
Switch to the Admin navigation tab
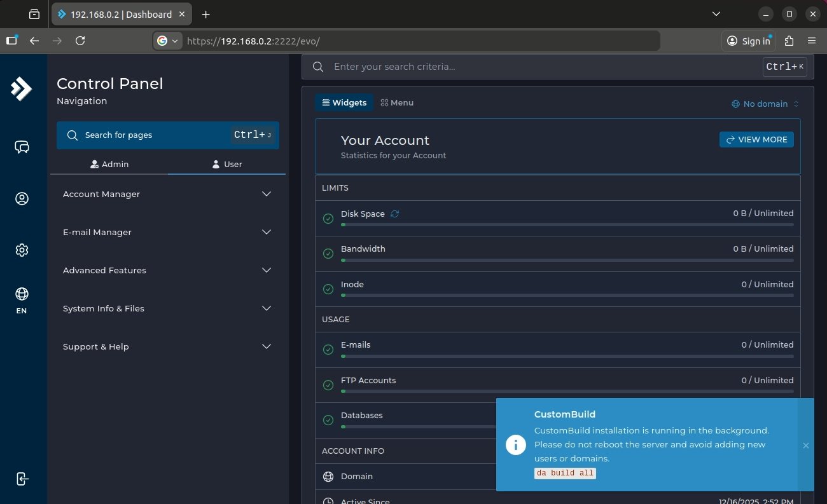click(109, 164)
